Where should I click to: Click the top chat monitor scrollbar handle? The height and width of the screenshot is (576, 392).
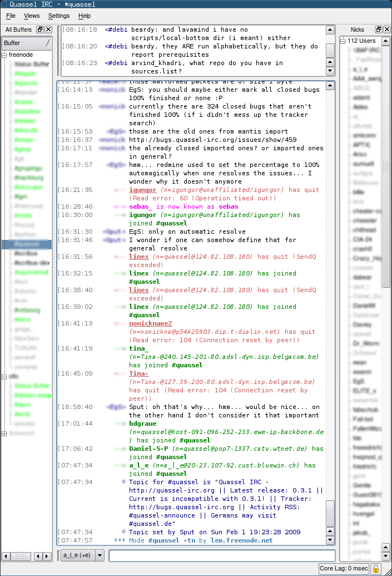point(330,50)
